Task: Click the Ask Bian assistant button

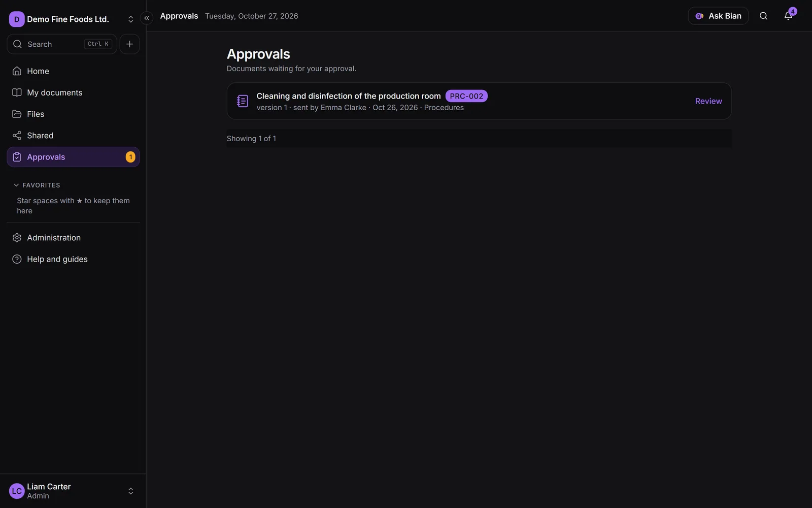Action: tap(718, 16)
